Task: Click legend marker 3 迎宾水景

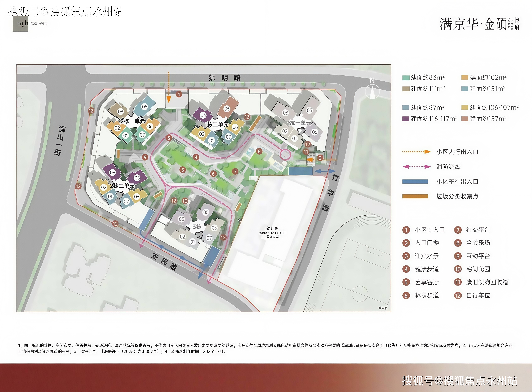Action: coord(406,256)
